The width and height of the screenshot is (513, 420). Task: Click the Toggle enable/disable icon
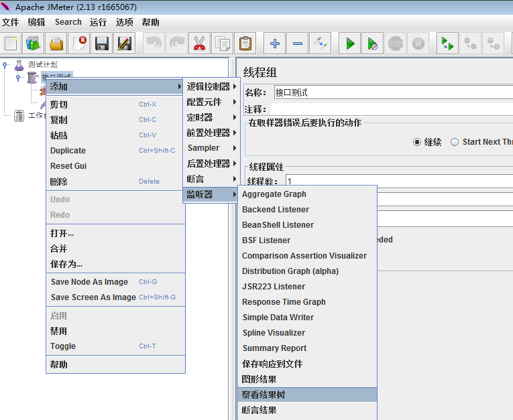pyautogui.click(x=321, y=43)
